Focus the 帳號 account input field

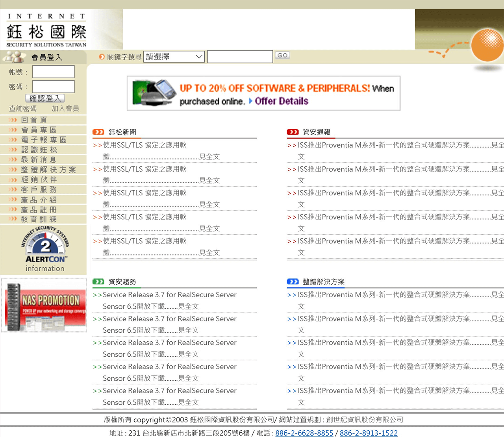53,72
